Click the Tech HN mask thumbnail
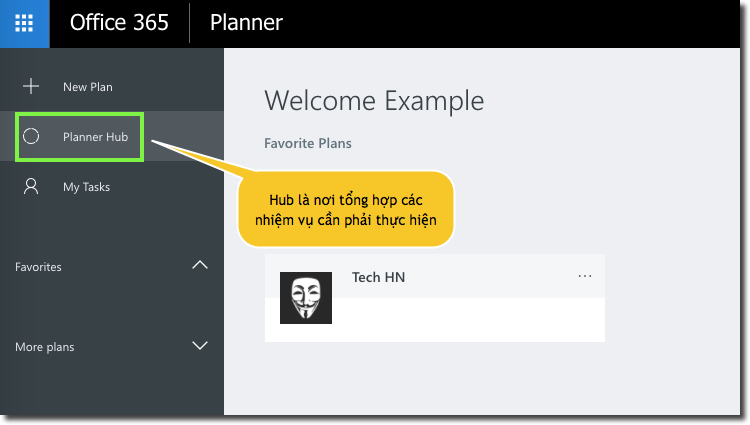750x425 pixels. click(x=305, y=297)
